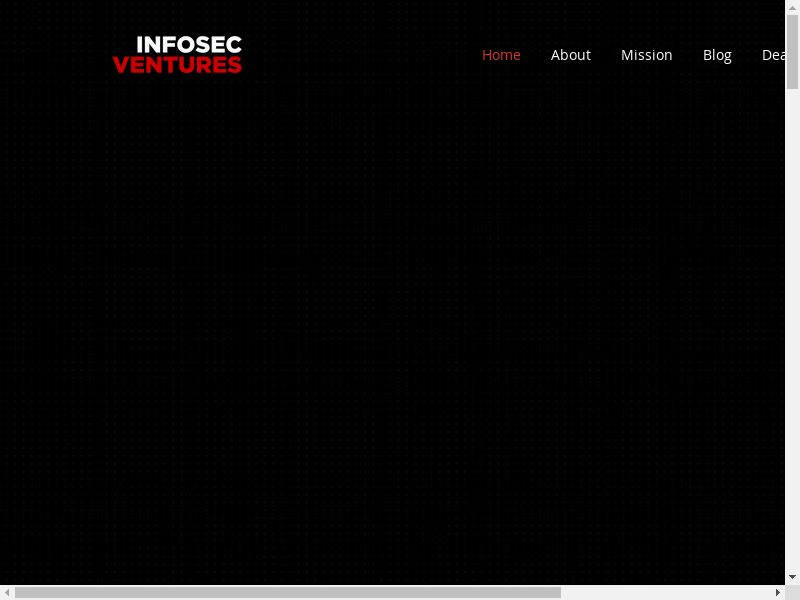
Task: Click the vertical scrollbar down arrow
Action: click(x=792, y=577)
